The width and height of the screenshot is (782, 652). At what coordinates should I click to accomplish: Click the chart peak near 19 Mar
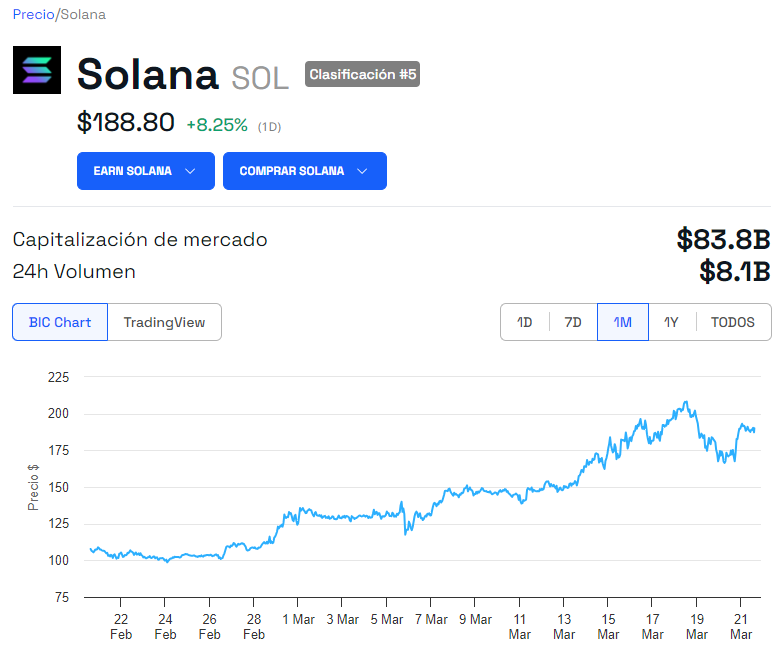[x=686, y=402]
